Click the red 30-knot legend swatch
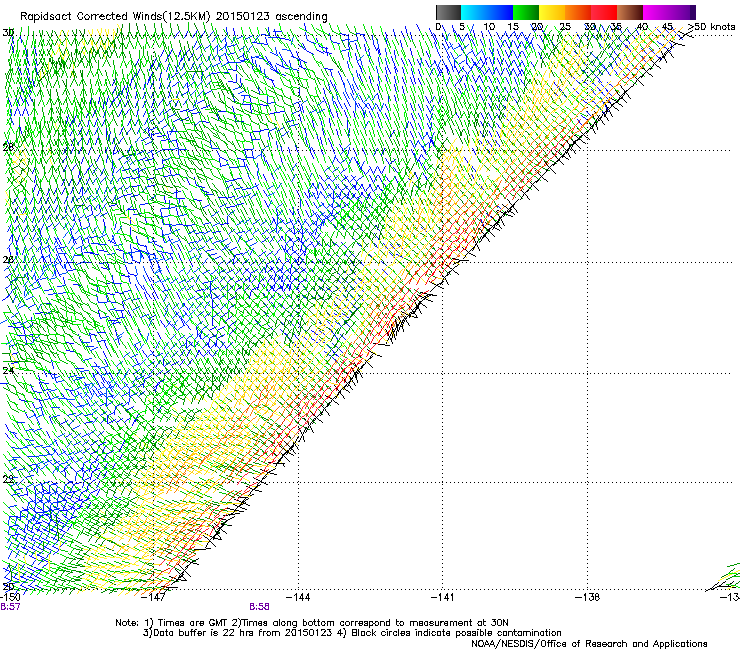740x650 pixels. coord(604,12)
